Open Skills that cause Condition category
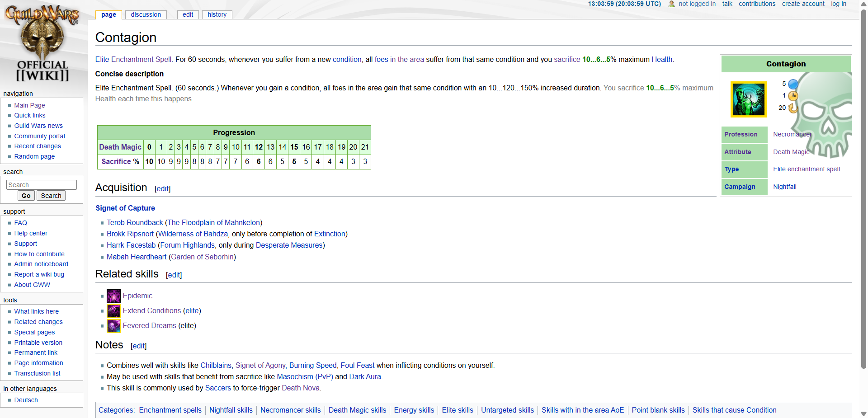 [735, 410]
